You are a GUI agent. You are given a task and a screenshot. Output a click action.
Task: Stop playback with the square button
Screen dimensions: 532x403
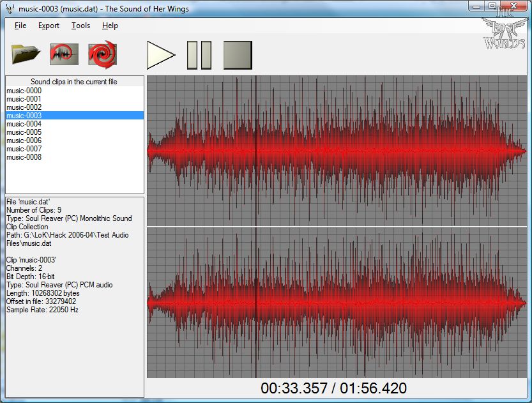click(x=238, y=56)
